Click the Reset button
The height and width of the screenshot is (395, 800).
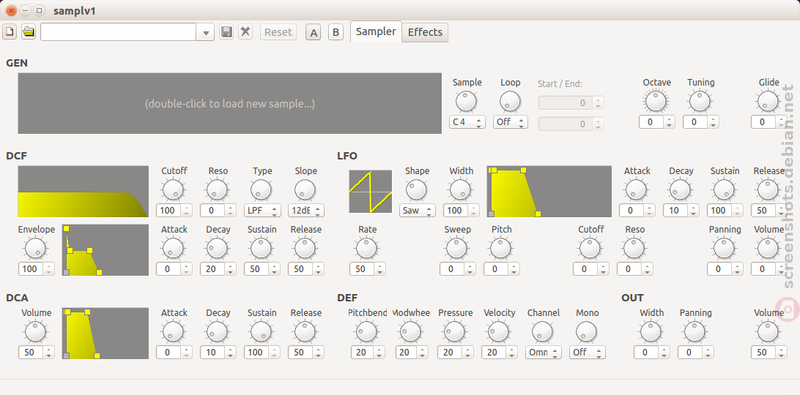[278, 32]
